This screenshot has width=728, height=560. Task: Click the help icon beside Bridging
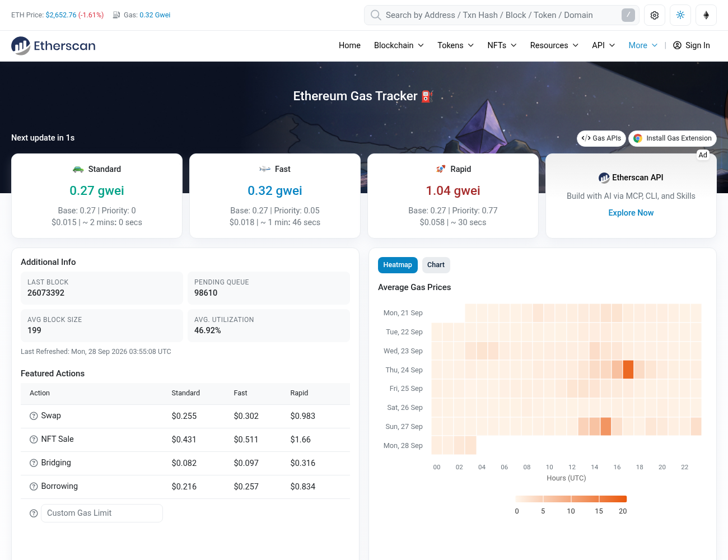coord(34,463)
